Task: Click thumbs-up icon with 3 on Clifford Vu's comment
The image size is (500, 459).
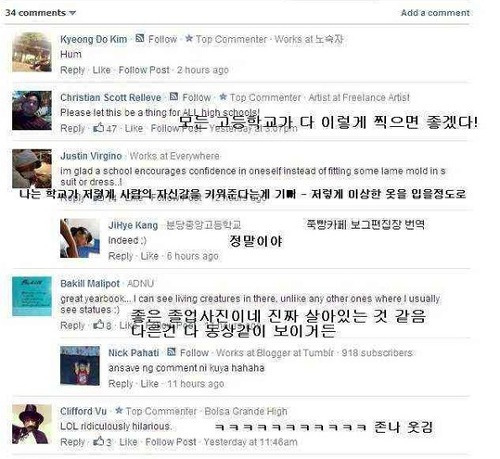Action: click(x=99, y=441)
